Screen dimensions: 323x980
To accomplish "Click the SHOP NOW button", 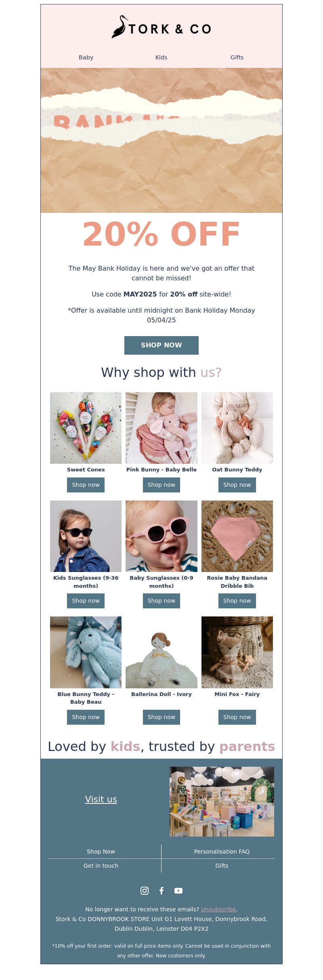I will 161,345.
